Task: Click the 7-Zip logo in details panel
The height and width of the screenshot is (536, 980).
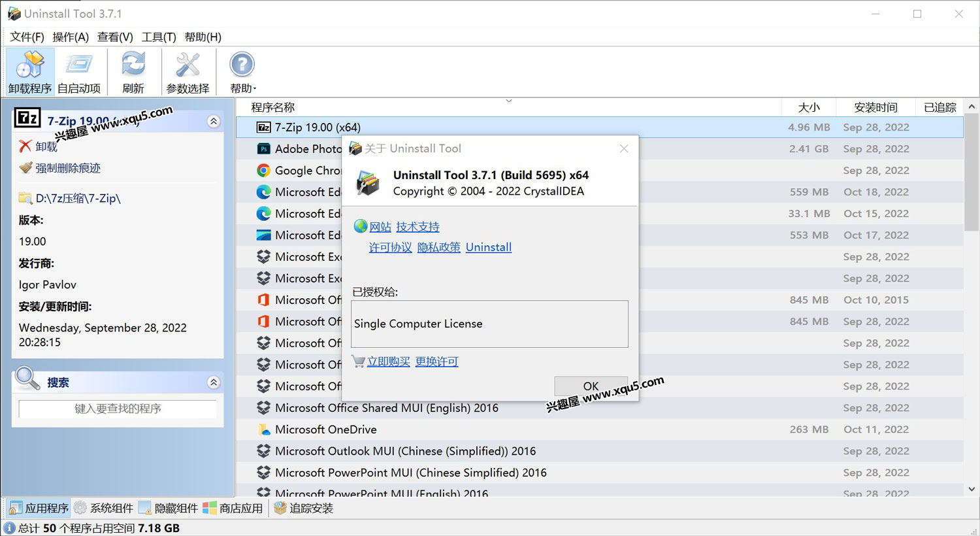Action: [27, 118]
